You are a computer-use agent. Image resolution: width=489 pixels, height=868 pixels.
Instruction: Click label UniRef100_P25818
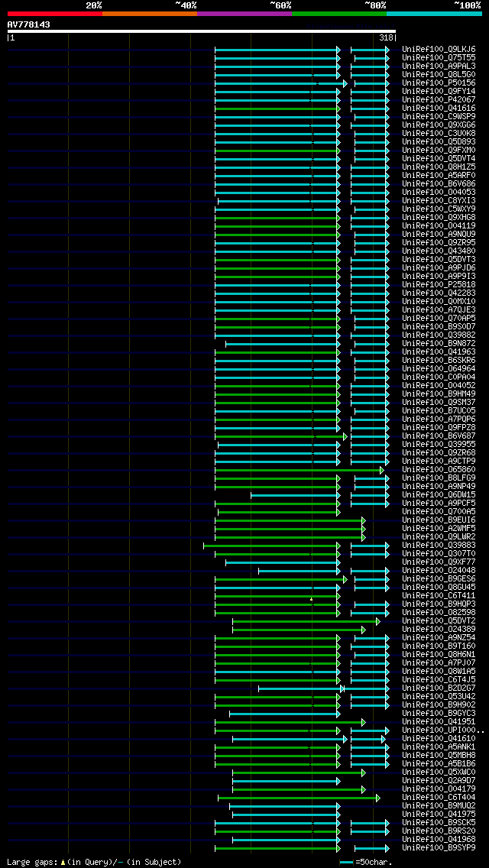click(x=439, y=284)
